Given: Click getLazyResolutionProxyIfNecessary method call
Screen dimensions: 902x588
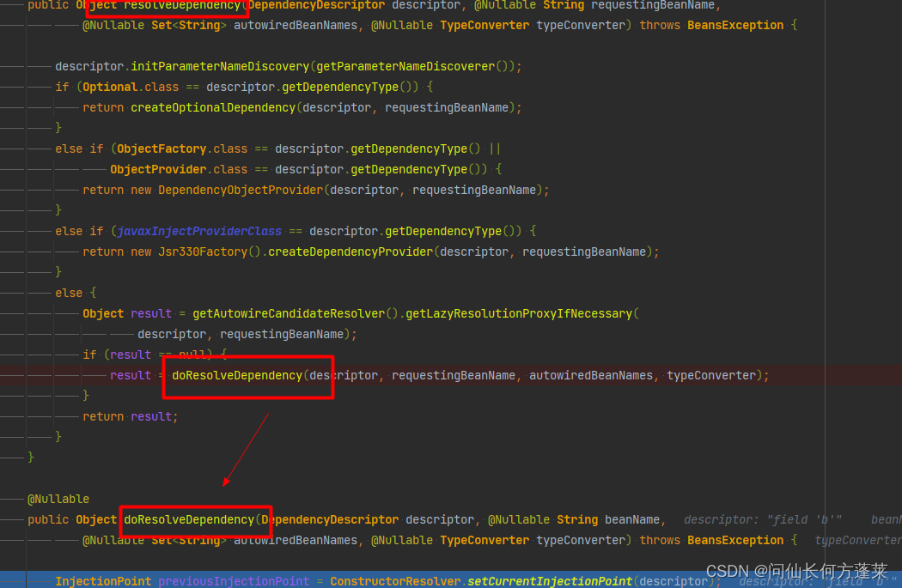Looking at the screenshot, I should click(519, 314).
